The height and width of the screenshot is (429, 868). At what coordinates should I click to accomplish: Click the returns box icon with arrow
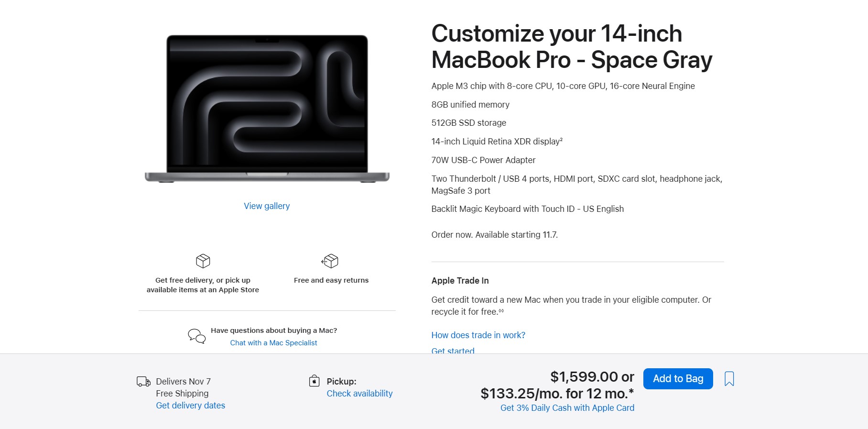330,261
